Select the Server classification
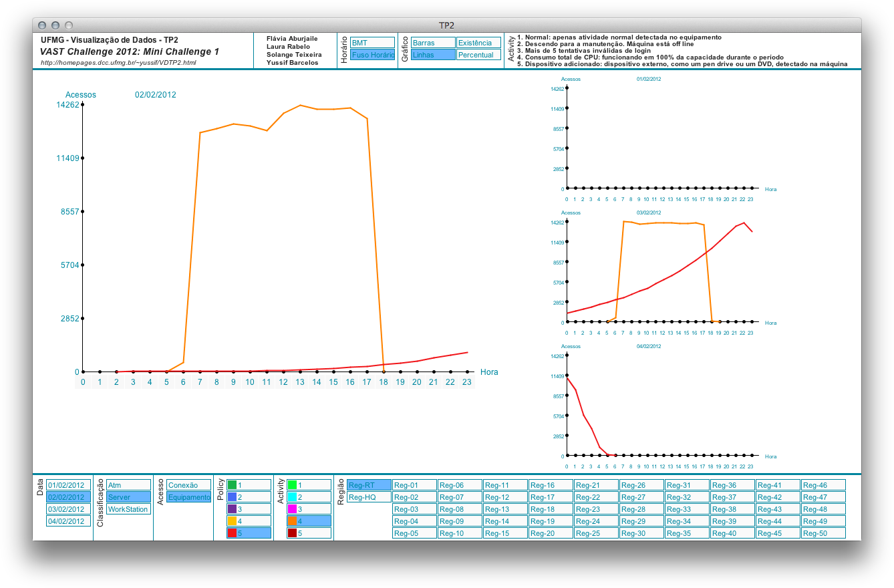894x588 pixels. [x=128, y=497]
